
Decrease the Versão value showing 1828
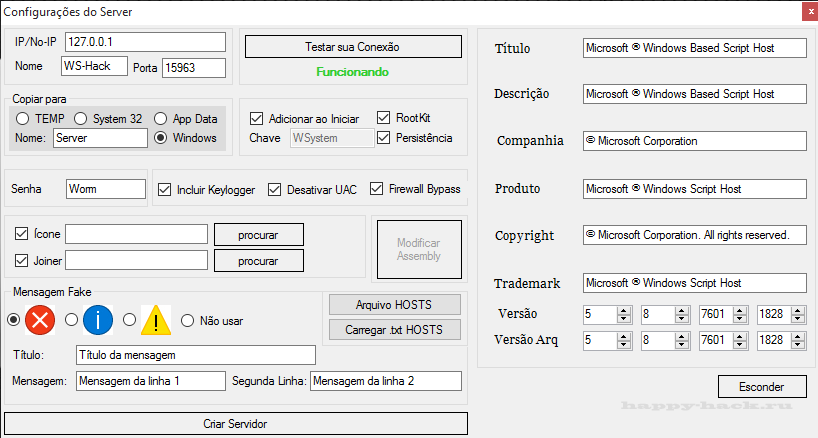(798, 318)
